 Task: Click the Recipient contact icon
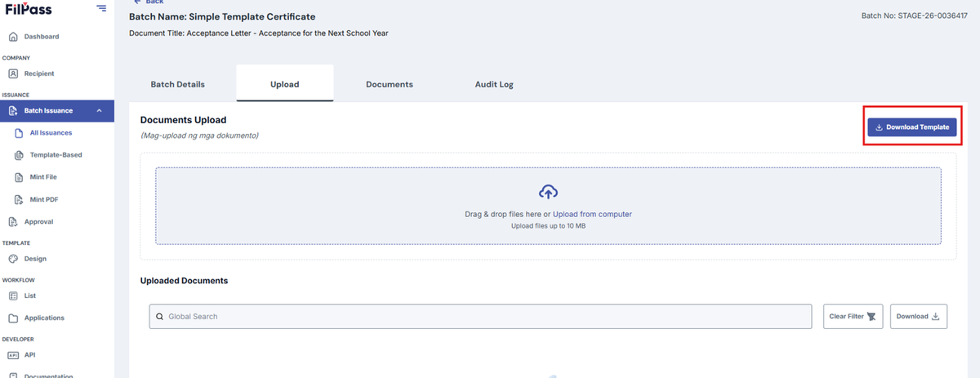tap(13, 73)
